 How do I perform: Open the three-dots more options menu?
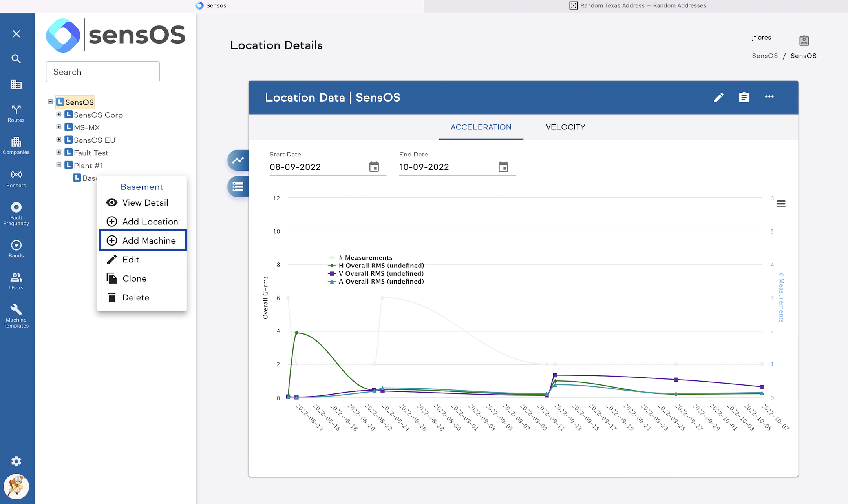click(769, 97)
